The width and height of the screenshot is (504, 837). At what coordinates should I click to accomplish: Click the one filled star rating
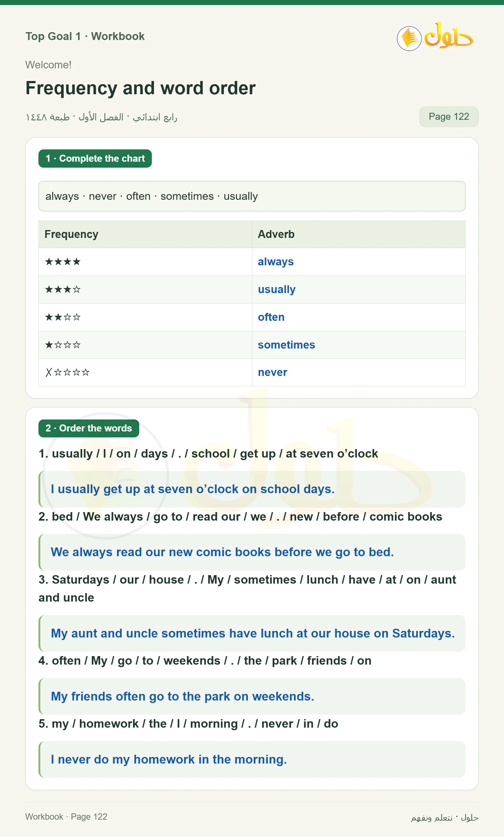(x=63, y=345)
